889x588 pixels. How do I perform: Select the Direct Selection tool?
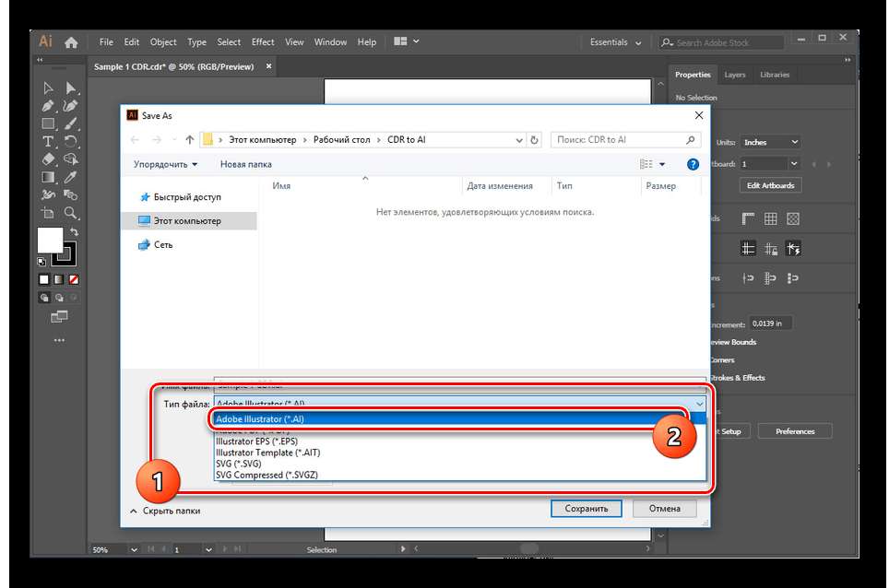pyautogui.click(x=70, y=89)
